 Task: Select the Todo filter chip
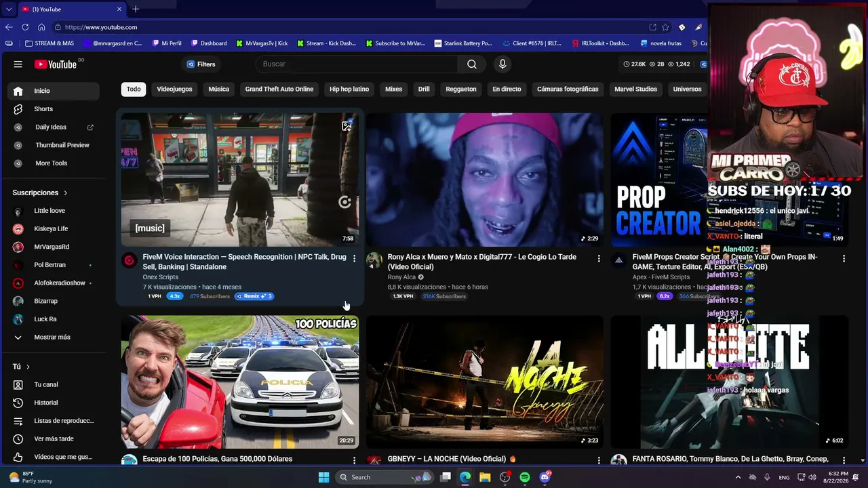134,89
